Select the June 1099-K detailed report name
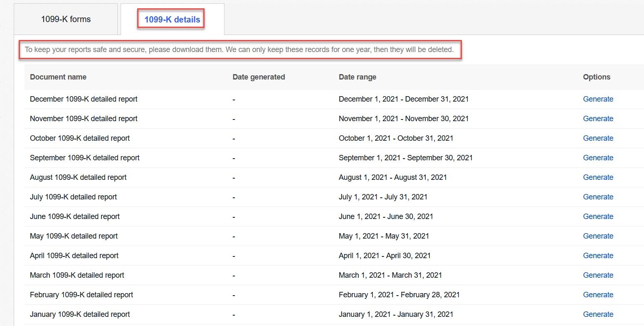The width and height of the screenshot is (644, 326). (x=75, y=217)
